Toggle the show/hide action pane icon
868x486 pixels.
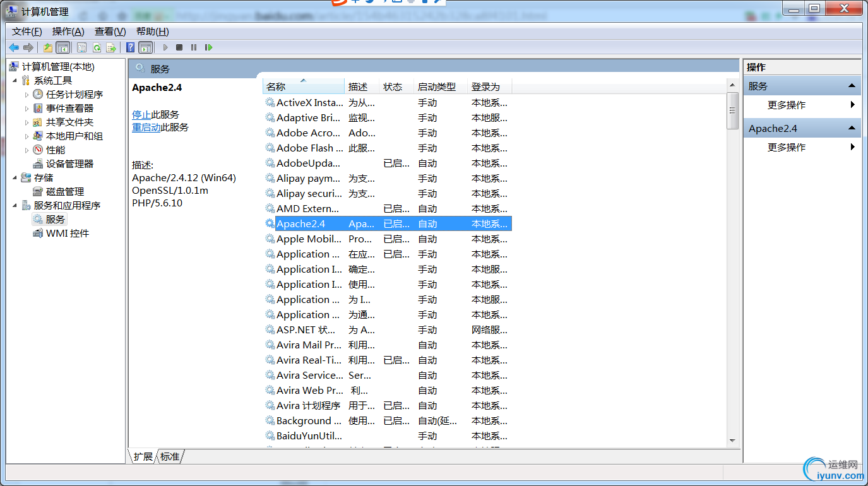point(146,47)
